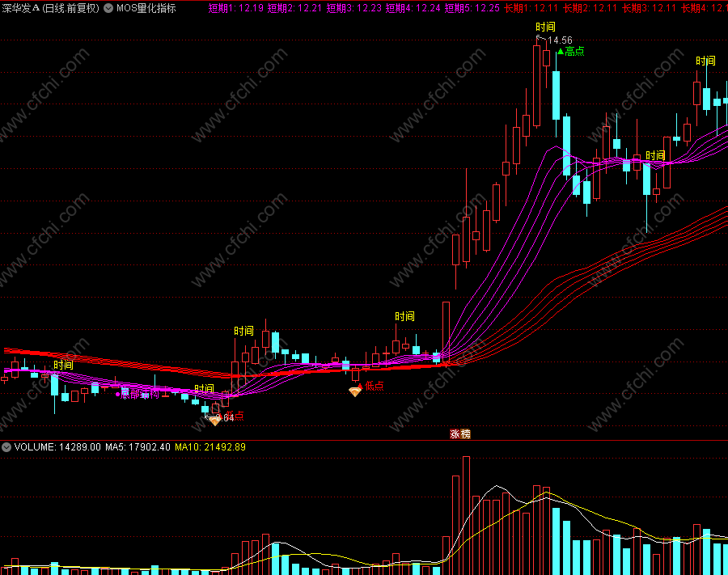Select the 长期3: 12.11 value

(649, 8)
